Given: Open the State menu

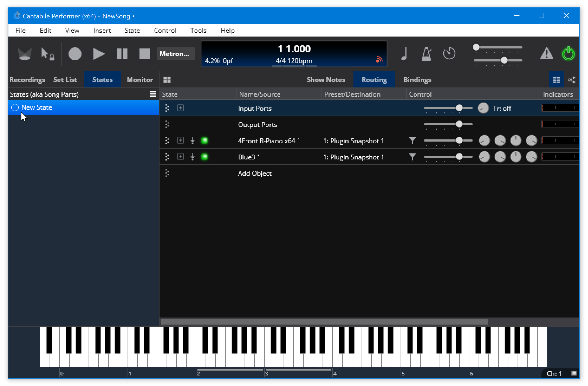Looking at the screenshot, I should coord(132,30).
